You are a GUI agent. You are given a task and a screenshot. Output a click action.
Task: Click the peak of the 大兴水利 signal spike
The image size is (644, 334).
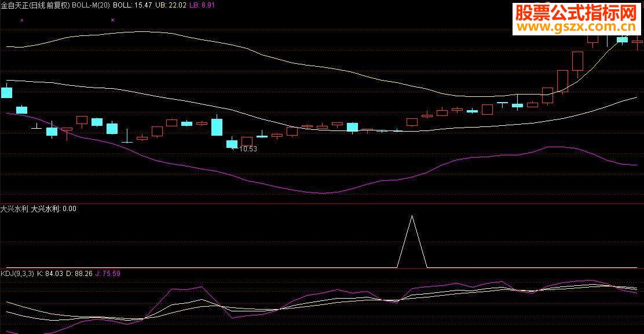click(x=412, y=216)
